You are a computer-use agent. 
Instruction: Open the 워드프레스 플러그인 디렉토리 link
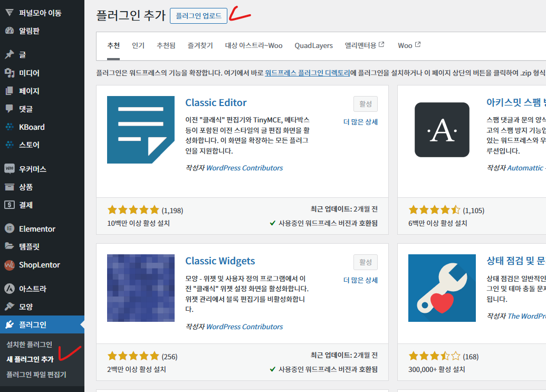pos(308,73)
